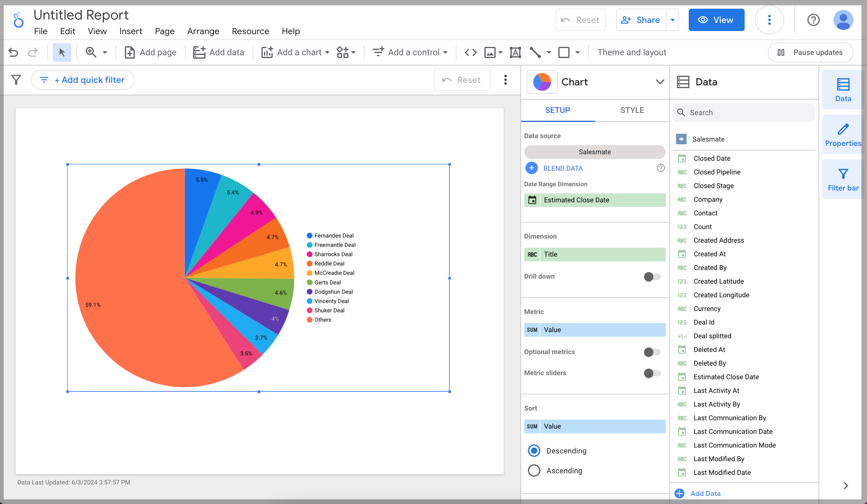Screen dimensions: 867x504
Task: Open the community visualizations dropdown arrow
Action: coord(353,52)
